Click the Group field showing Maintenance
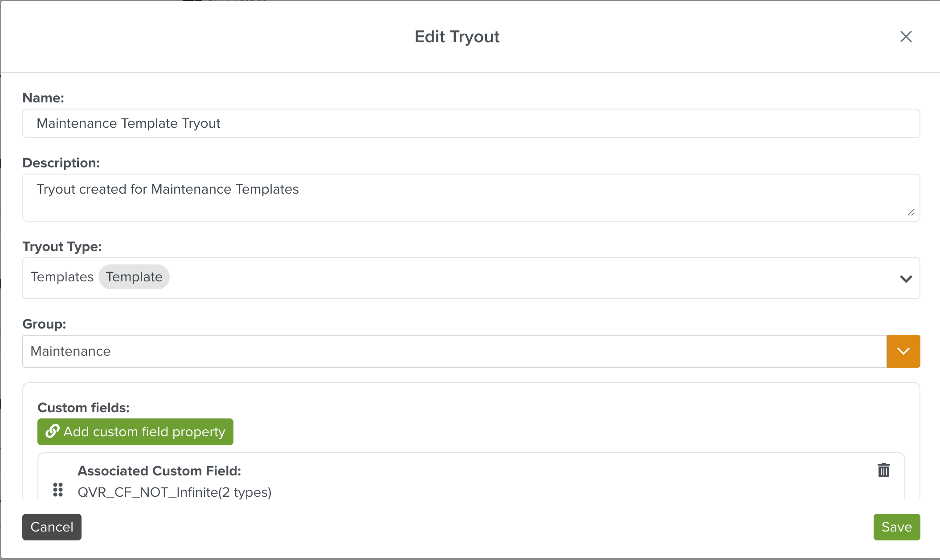The width and height of the screenshot is (940, 560). [454, 351]
